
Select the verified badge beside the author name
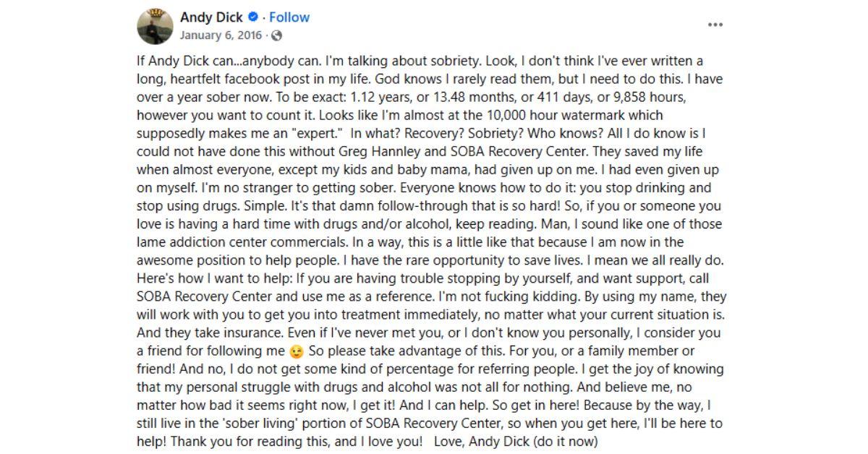coord(253,17)
